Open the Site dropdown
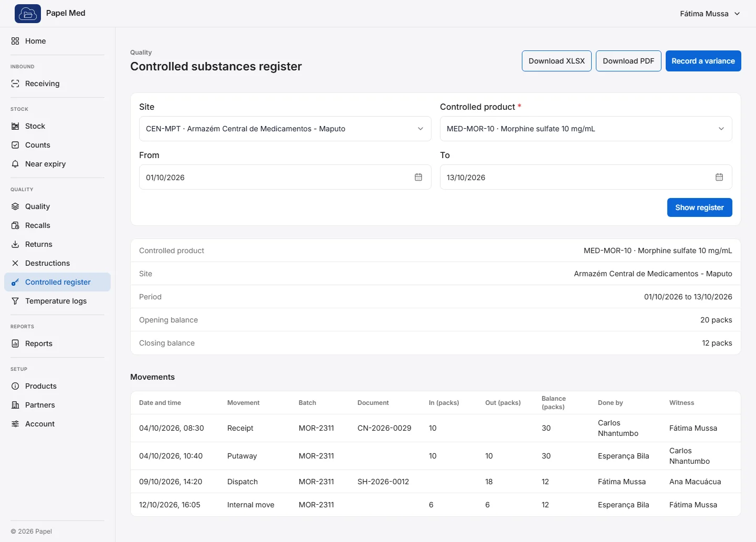 pos(285,129)
